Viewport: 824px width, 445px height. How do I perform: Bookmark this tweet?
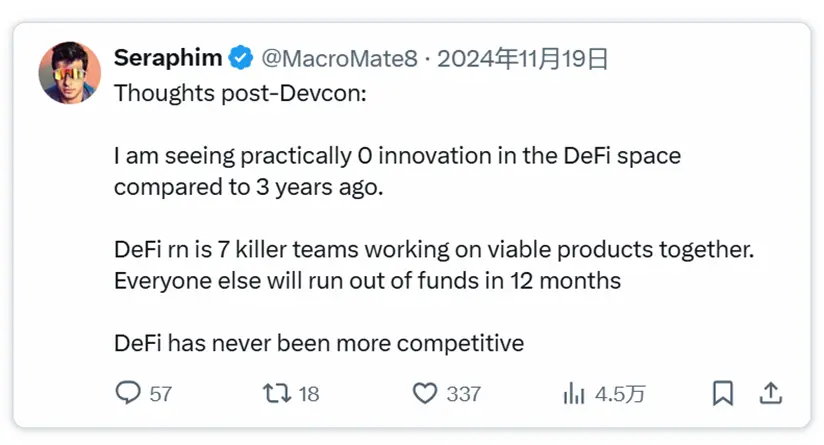point(722,393)
